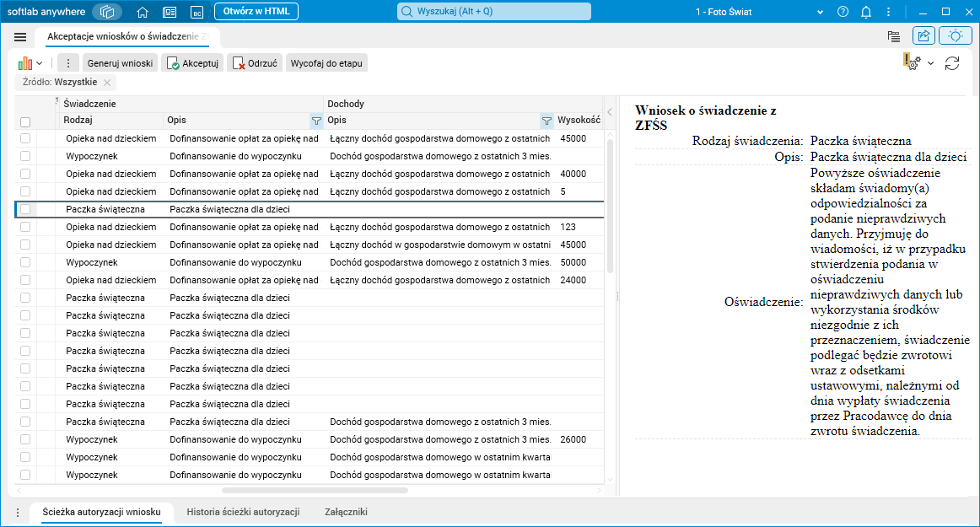
Task: Open the dropdown arrow beside the chart icon
Action: point(40,63)
